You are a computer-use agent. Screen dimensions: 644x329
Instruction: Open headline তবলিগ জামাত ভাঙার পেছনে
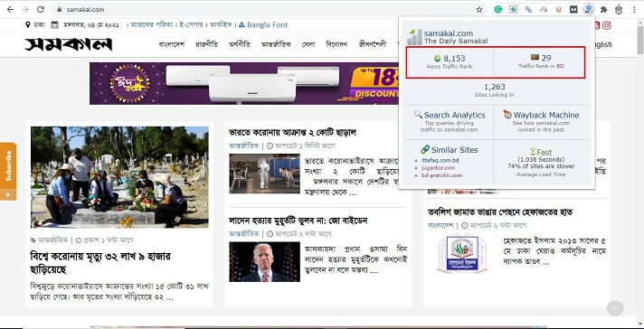pyautogui.click(x=500, y=212)
